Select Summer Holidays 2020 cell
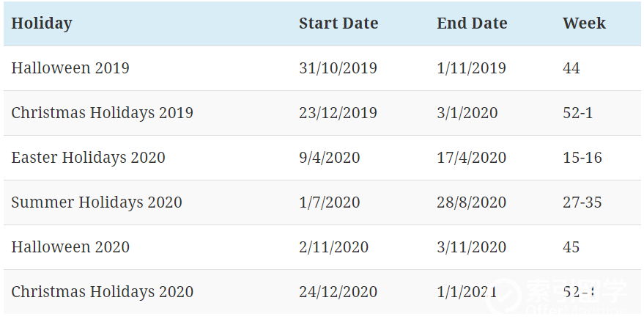 pos(97,202)
